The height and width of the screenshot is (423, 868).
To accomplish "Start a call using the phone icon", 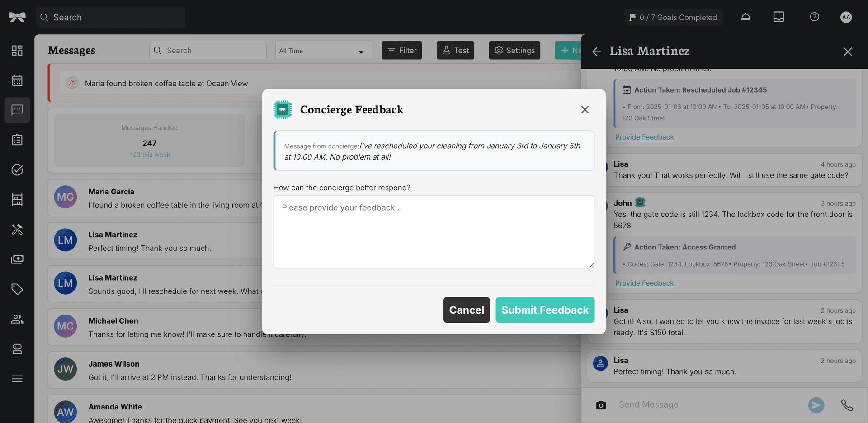I will pyautogui.click(x=847, y=405).
